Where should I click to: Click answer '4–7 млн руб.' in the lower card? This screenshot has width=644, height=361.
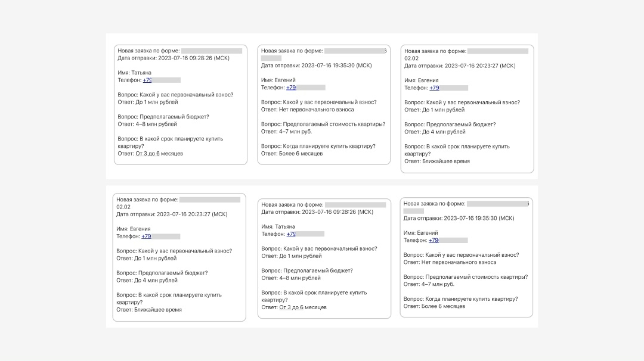tap(438, 284)
